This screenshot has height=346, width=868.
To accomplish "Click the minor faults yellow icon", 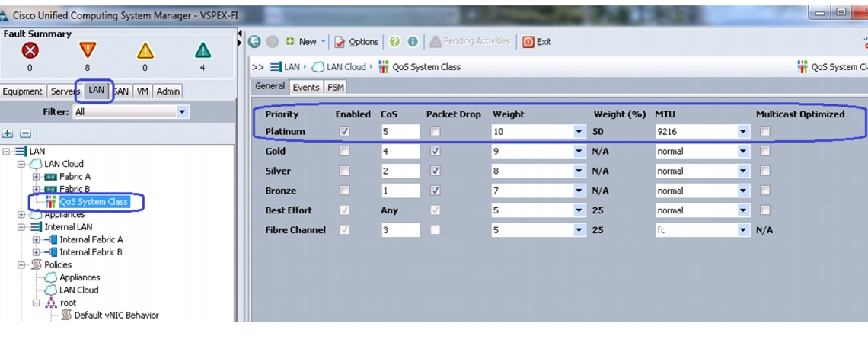I will tap(145, 51).
